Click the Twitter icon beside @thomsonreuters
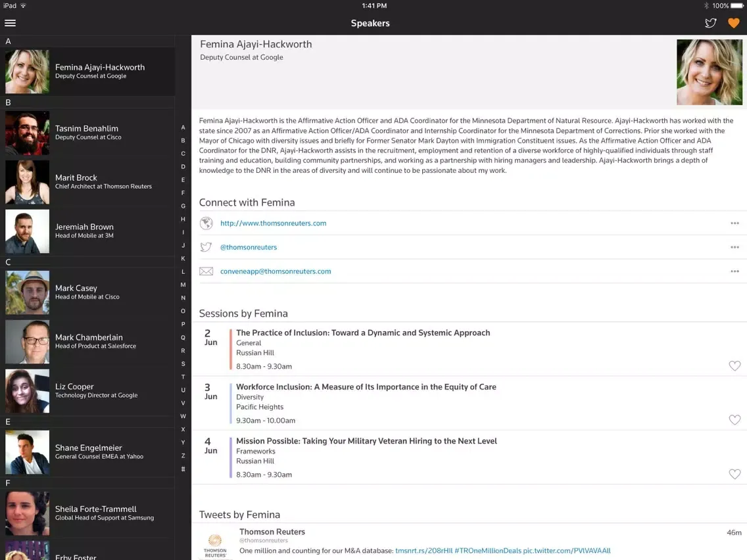 [x=206, y=246]
